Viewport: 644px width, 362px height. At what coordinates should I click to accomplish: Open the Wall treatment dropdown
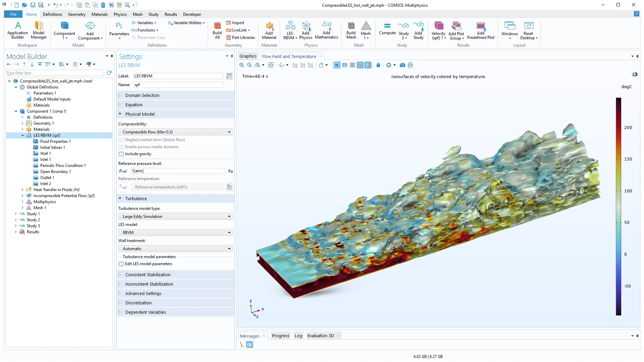[175, 249]
